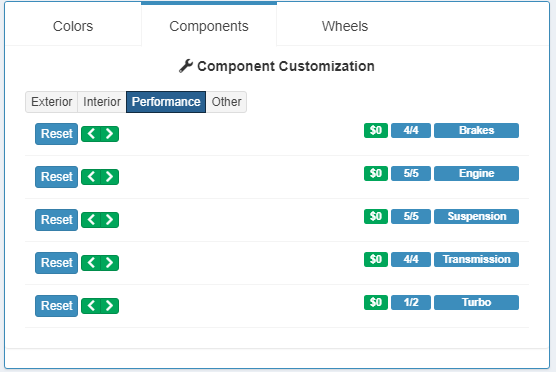This screenshot has width=556, height=372.
Task: Select next Brakes option arrow
Action: coord(110,134)
